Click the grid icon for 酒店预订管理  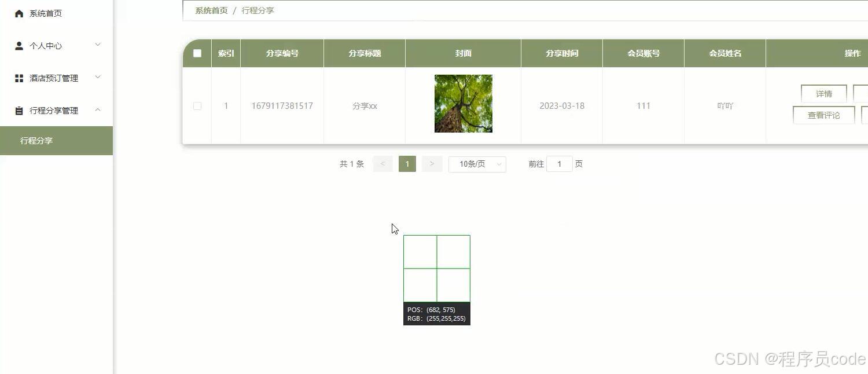pyautogui.click(x=18, y=78)
